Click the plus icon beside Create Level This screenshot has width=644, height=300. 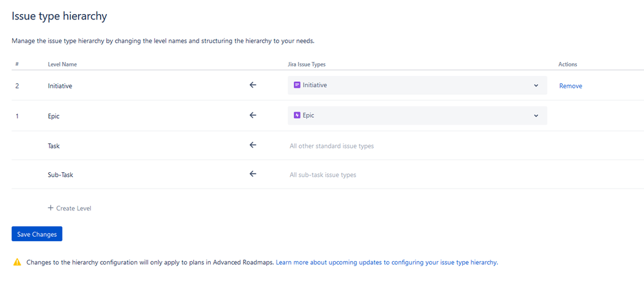tap(51, 208)
